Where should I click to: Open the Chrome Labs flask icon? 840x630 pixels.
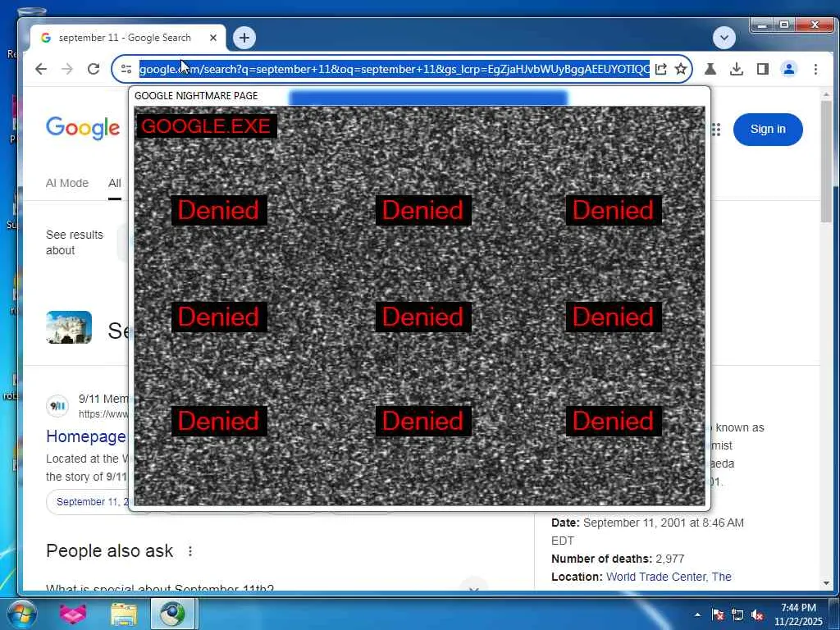coord(710,69)
